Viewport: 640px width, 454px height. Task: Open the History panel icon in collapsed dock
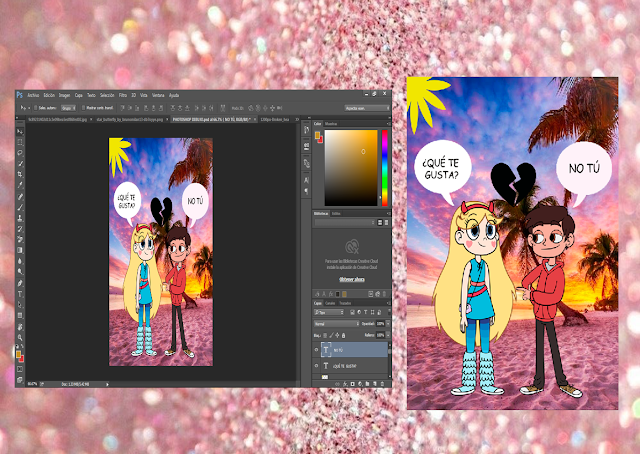(307, 130)
